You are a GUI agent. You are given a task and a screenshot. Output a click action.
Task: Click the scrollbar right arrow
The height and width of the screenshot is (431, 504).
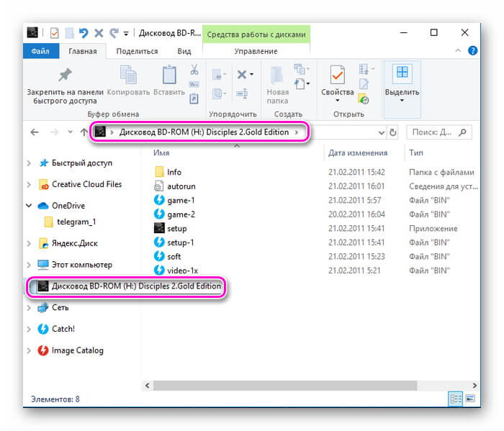point(474,385)
